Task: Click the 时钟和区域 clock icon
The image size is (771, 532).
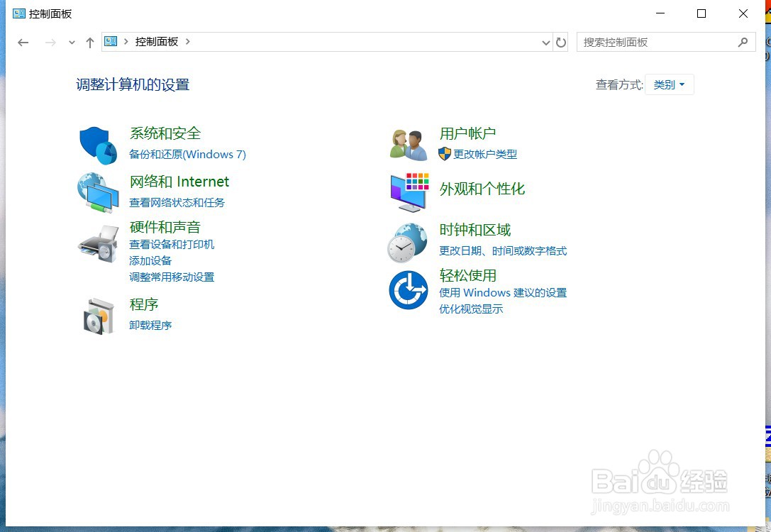Action: [x=408, y=242]
